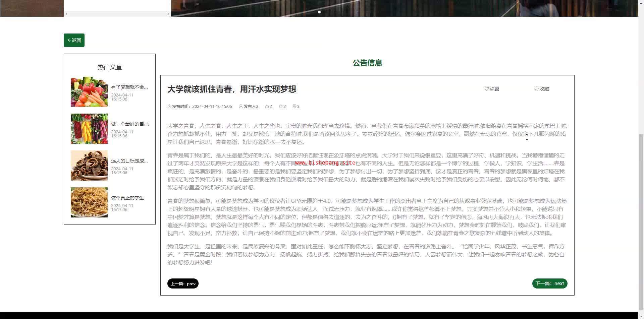Screen dimensions: 644x319
Task: Click the user icon beside 发布人2
Action: coord(241,107)
